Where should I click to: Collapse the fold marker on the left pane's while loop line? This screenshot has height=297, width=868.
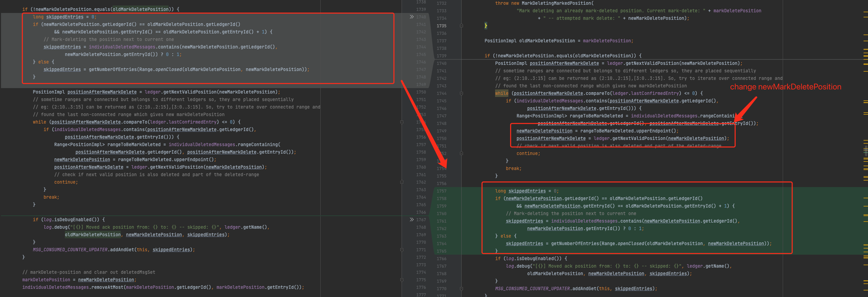point(402,122)
